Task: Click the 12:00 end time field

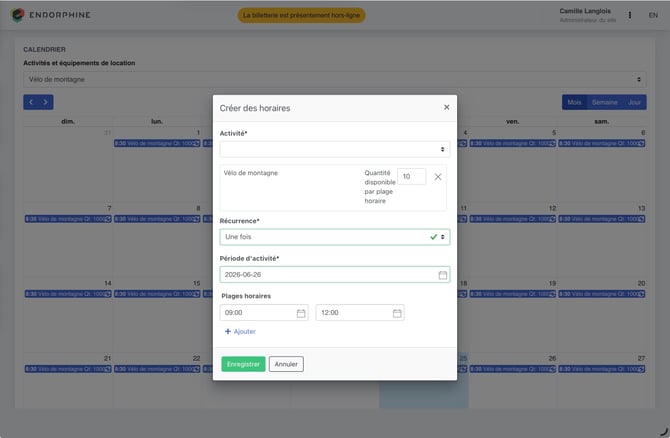Action: tap(360, 312)
